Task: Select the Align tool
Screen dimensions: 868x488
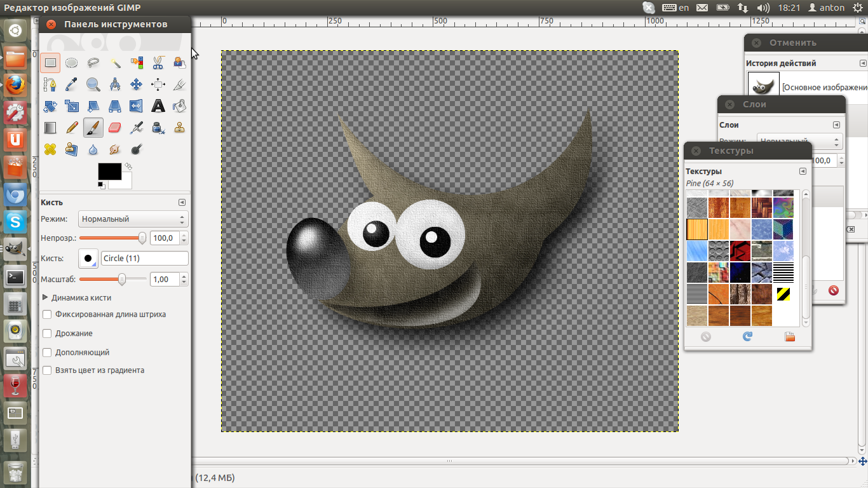Action: pos(158,85)
